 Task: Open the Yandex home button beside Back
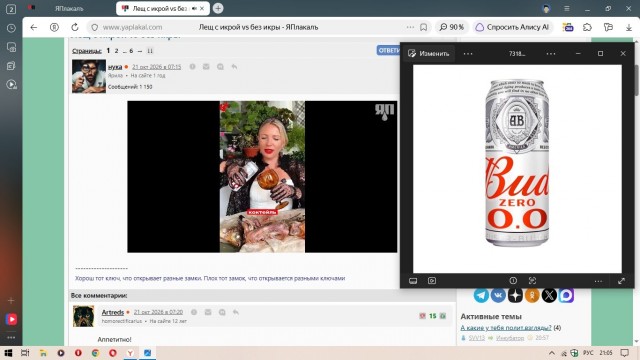click(54, 27)
